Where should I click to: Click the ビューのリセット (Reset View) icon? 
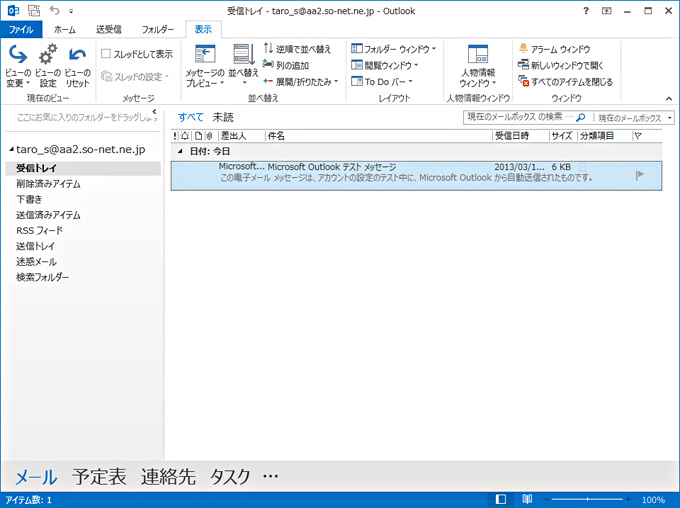[77, 56]
